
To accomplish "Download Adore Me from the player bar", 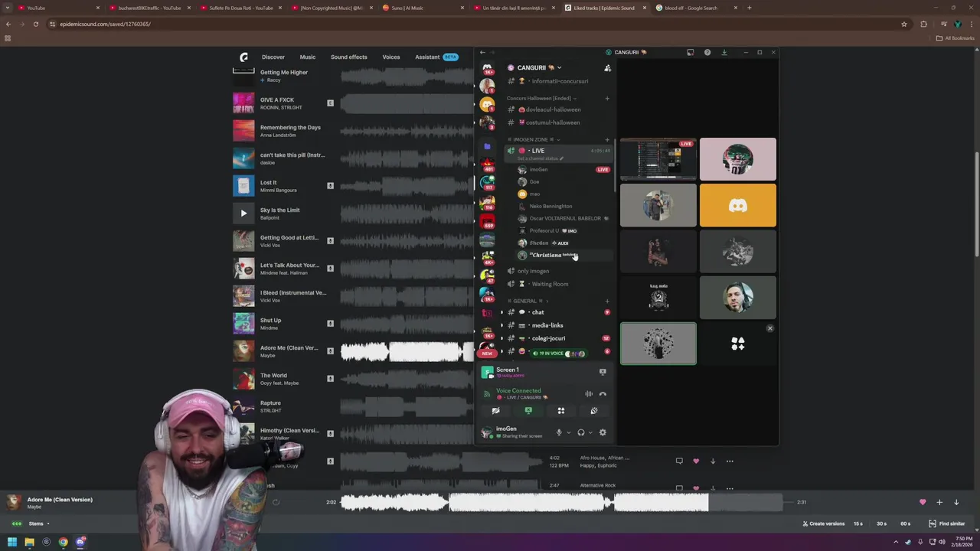I will (x=956, y=502).
